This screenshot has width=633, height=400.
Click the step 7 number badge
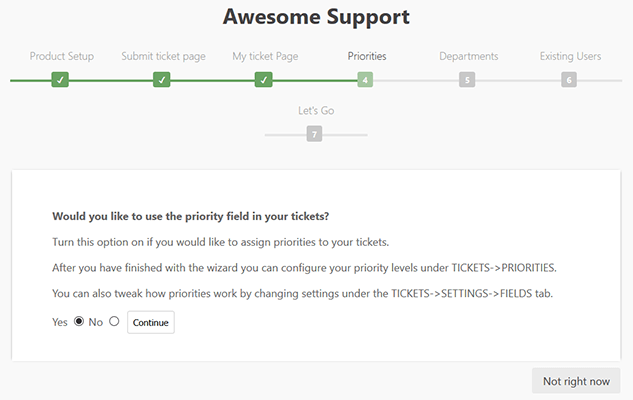(315, 134)
